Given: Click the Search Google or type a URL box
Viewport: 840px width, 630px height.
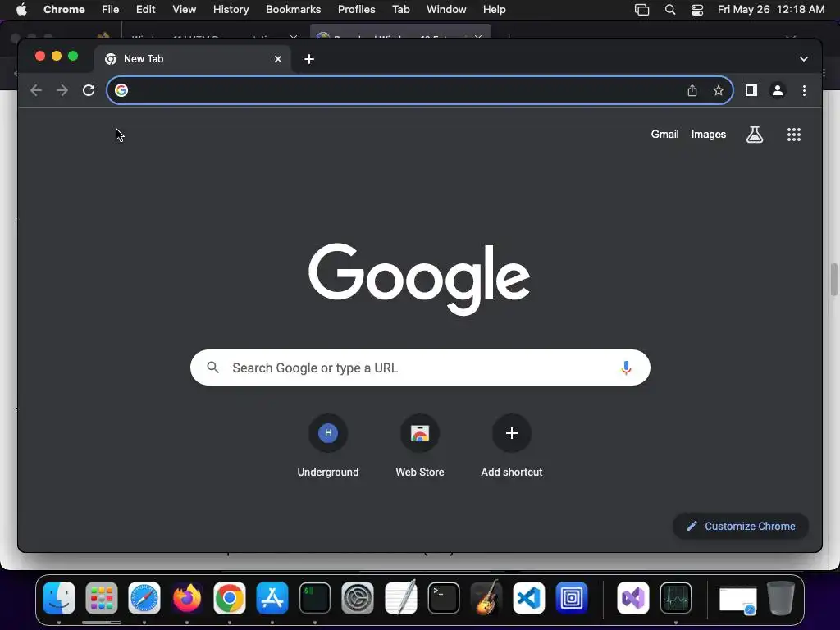Looking at the screenshot, I should 420,367.
